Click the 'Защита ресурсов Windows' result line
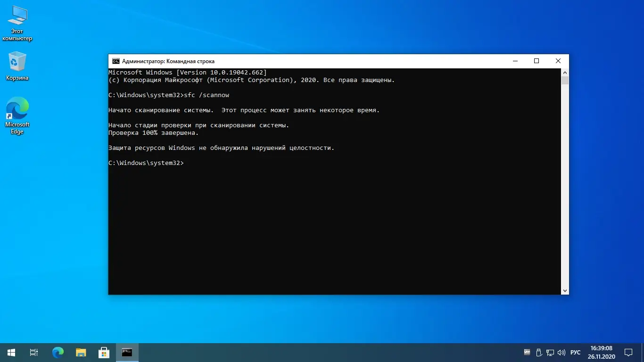Screen dimensions: 644x362 [x=222, y=148]
